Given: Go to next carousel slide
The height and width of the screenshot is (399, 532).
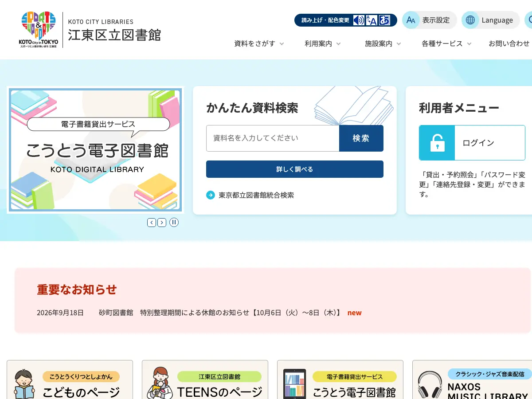Looking at the screenshot, I should coord(162,223).
